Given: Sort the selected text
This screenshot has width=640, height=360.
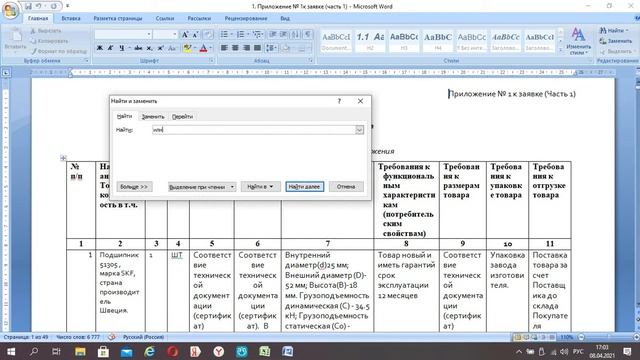Looking at the screenshot, I should click(x=296, y=35).
